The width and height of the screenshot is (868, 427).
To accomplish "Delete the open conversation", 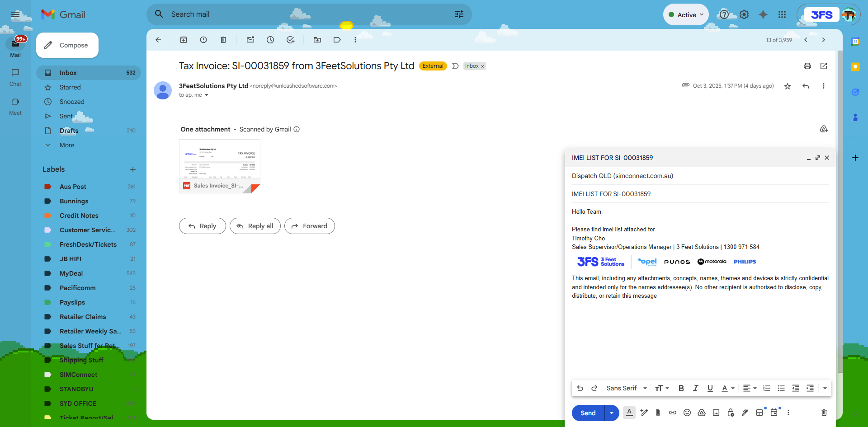I will pos(223,40).
